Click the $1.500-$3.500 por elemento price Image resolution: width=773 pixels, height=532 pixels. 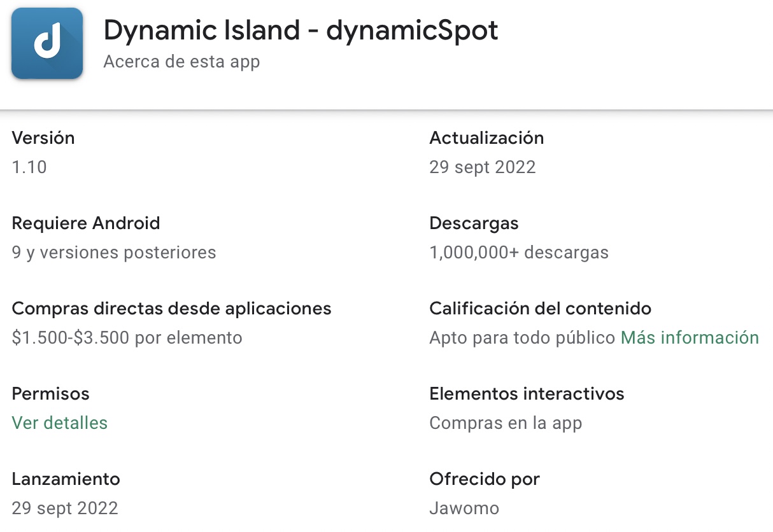click(127, 338)
